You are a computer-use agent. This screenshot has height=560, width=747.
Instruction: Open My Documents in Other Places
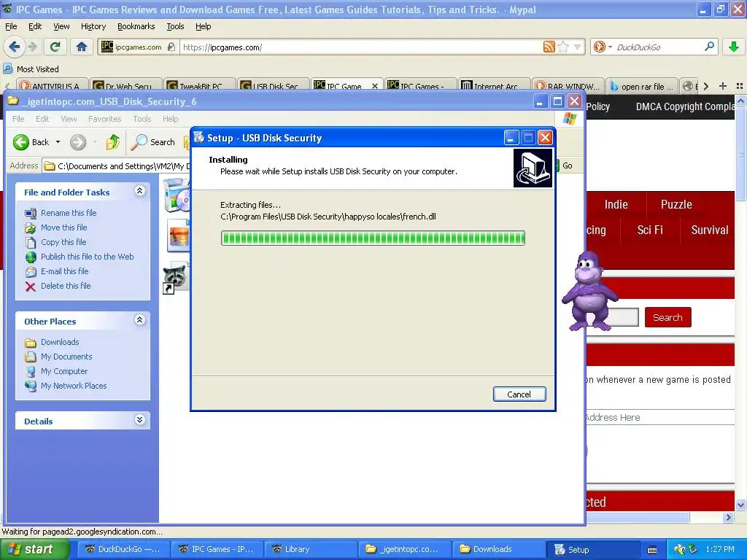click(x=66, y=357)
